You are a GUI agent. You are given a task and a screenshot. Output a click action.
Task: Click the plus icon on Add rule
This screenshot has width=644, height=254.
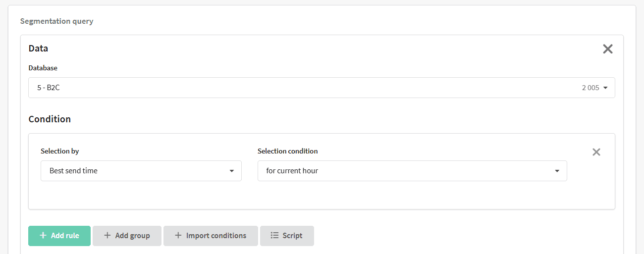pyautogui.click(x=43, y=236)
